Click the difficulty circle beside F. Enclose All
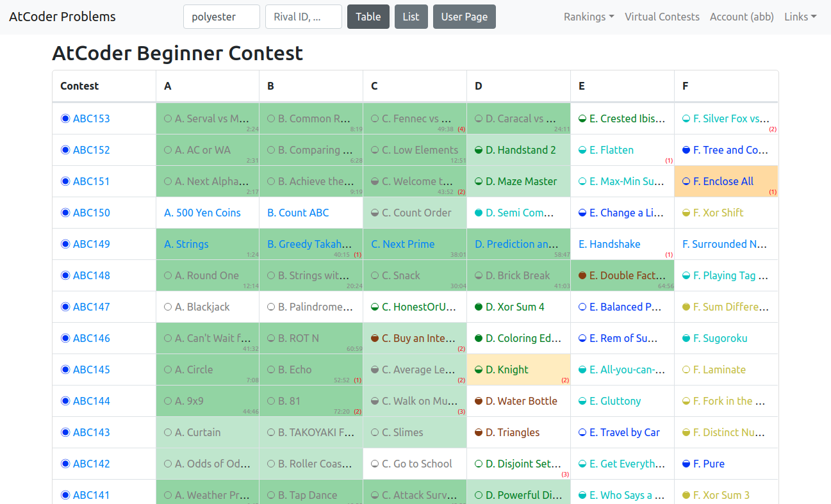The image size is (831, 504). click(686, 181)
